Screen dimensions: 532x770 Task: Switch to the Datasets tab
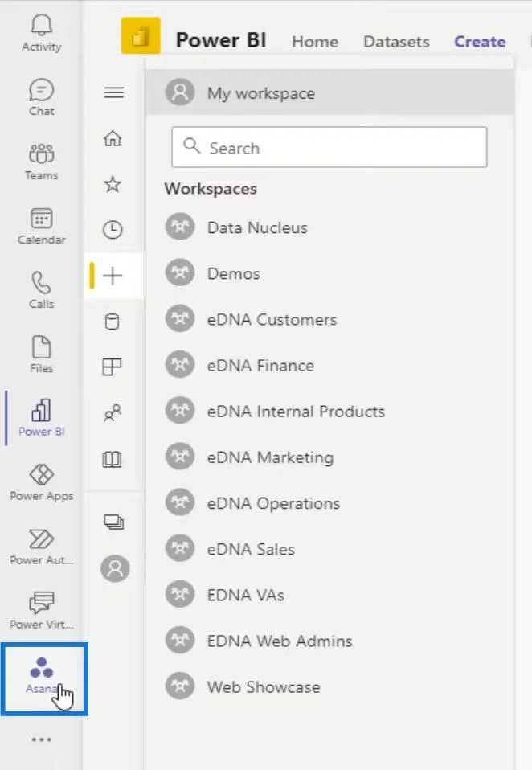coord(396,42)
